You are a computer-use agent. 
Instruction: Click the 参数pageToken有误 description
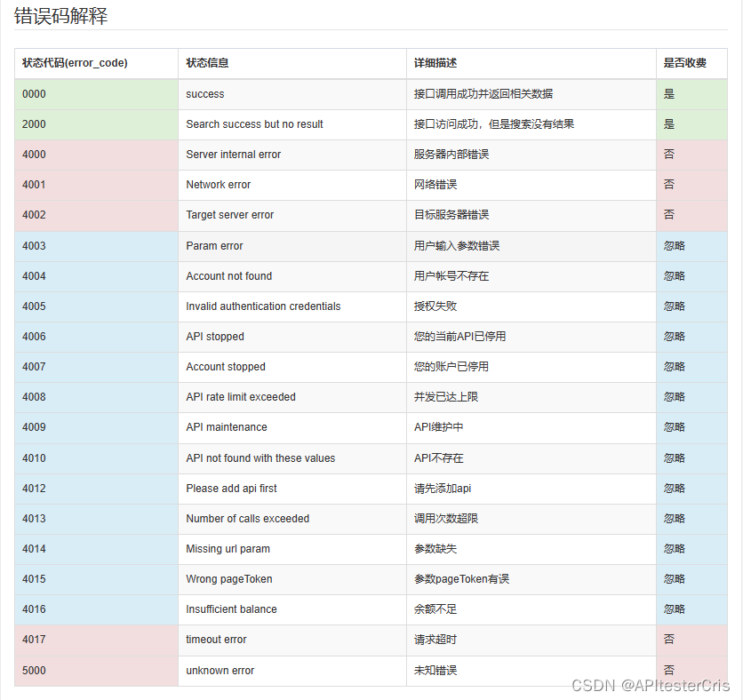pos(461,580)
